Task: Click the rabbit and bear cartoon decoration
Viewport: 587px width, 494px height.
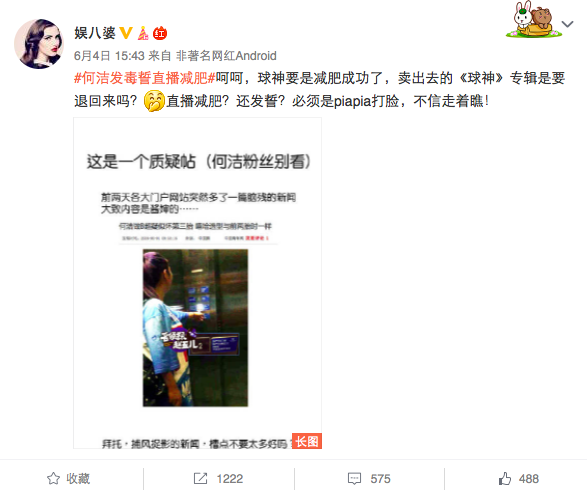Action: pyautogui.click(x=534, y=19)
